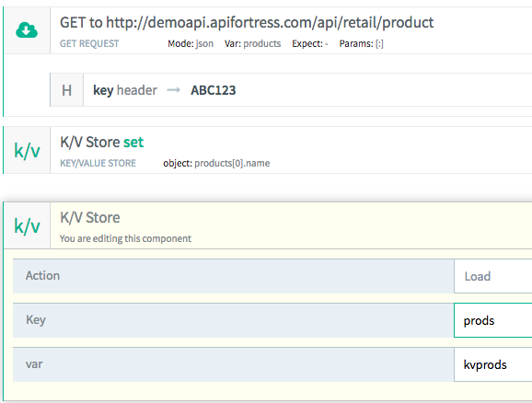Click the Action row label
The height and width of the screenshot is (403, 532).
click(x=42, y=275)
